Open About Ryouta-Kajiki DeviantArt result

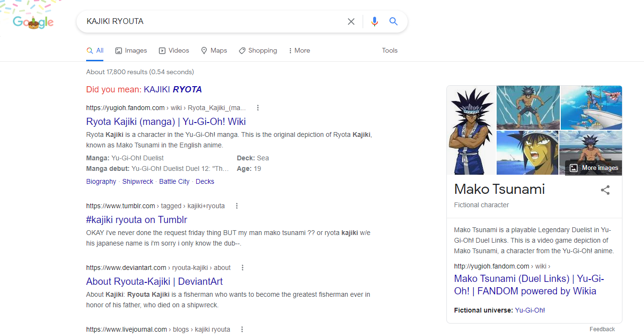tap(155, 281)
